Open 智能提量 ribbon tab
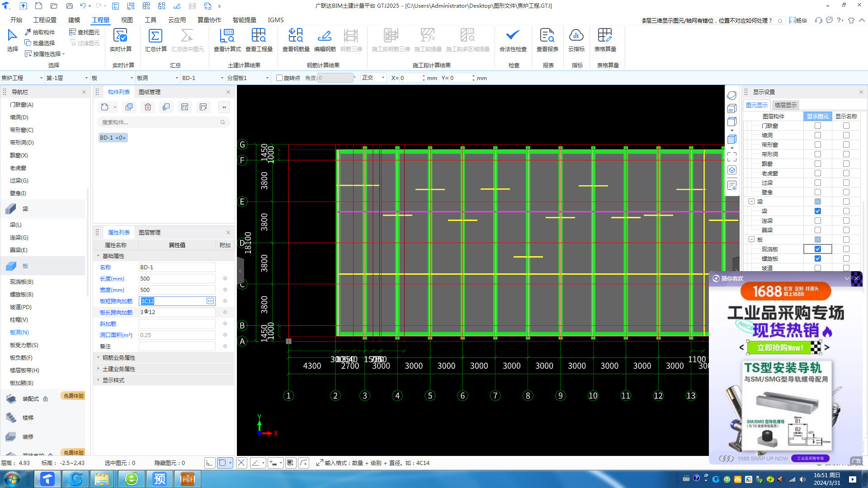 [244, 20]
